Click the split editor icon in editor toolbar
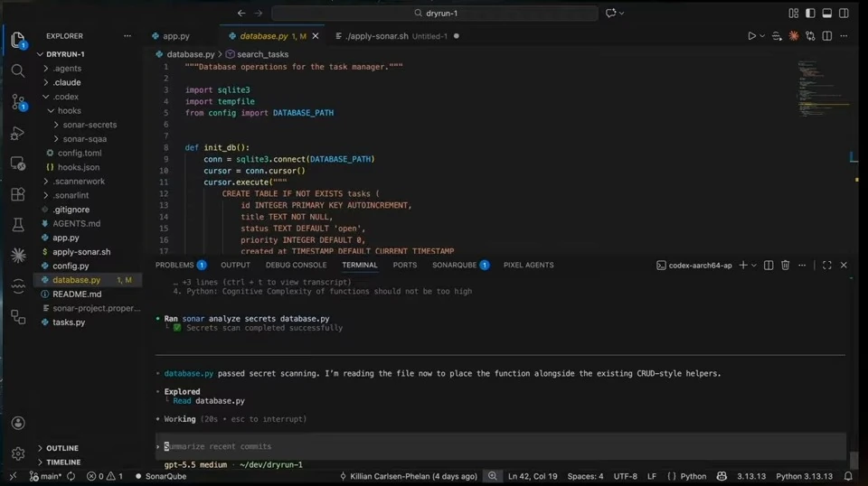The image size is (868, 486). click(827, 36)
